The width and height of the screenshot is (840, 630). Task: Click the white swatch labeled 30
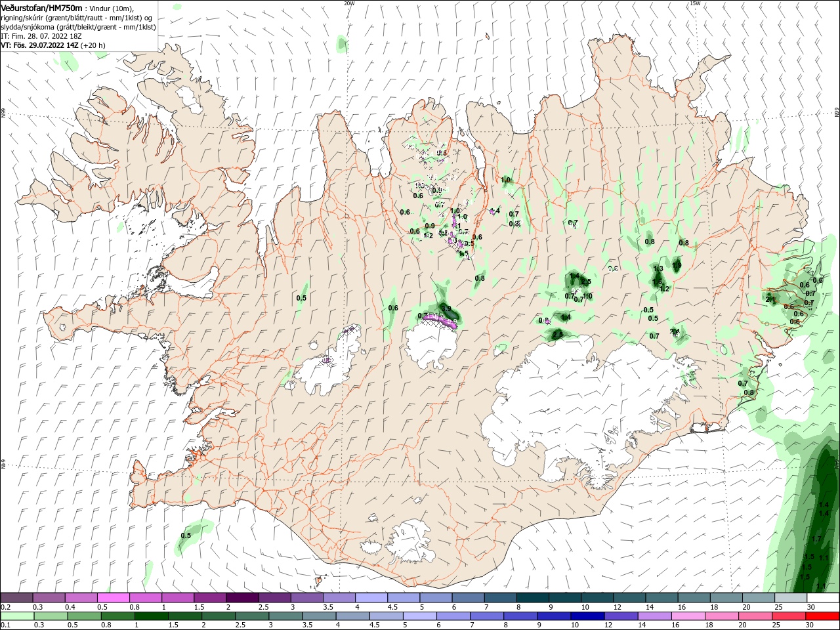822,598
